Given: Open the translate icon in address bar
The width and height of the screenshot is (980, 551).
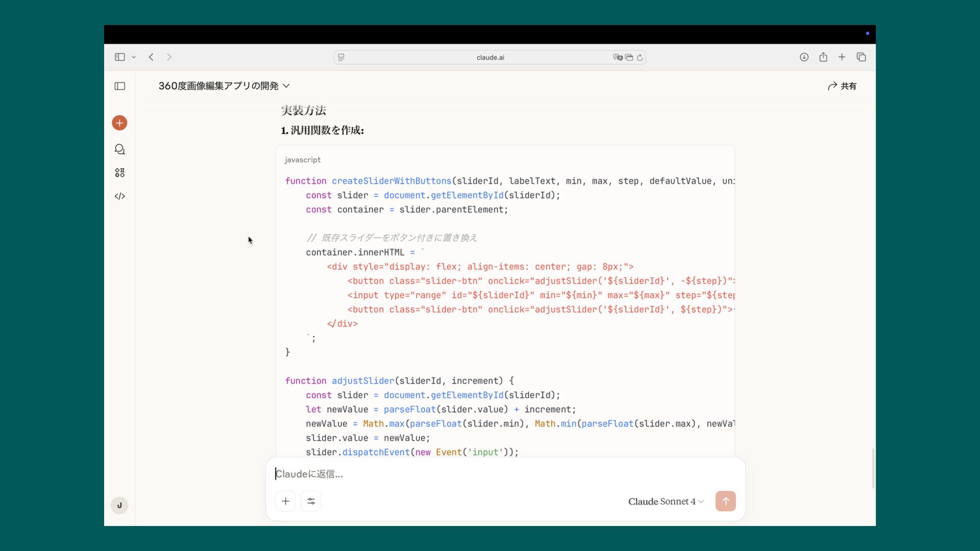Looking at the screenshot, I should (x=618, y=57).
